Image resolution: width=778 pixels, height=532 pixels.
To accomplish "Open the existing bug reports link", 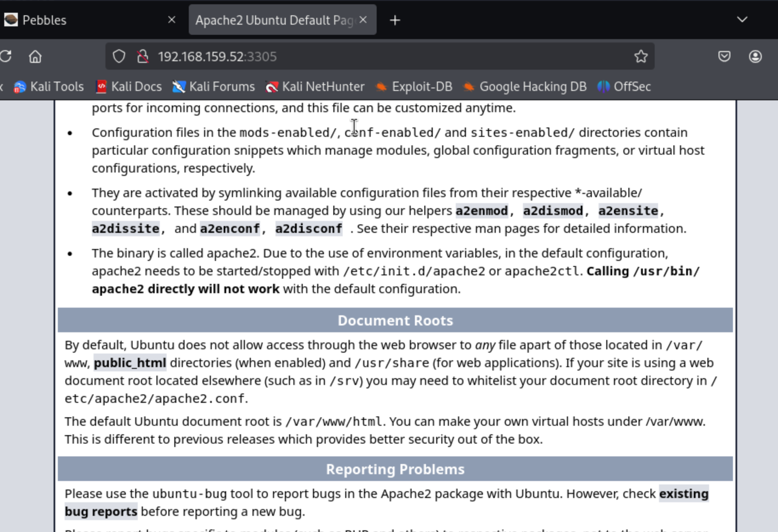I will point(684,494).
